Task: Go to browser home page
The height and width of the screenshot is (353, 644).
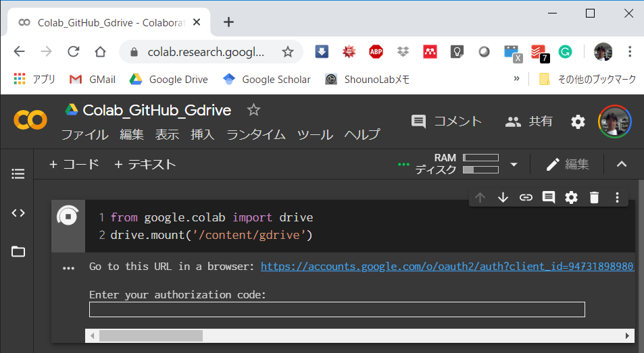Action: pyautogui.click(x=100, y=52)
